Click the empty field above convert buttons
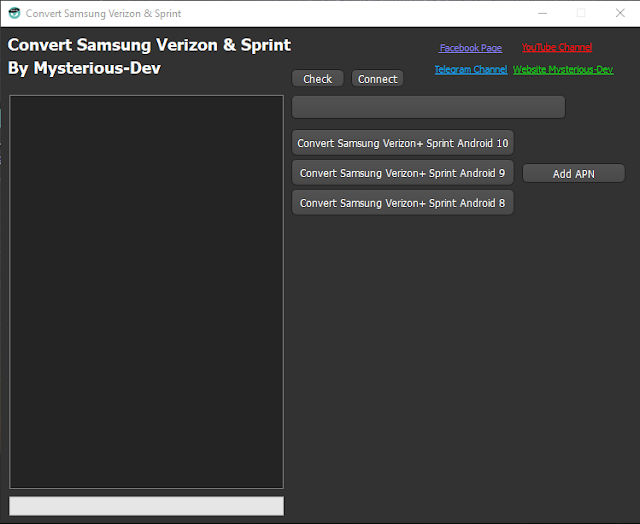 (x=428, y=107)
